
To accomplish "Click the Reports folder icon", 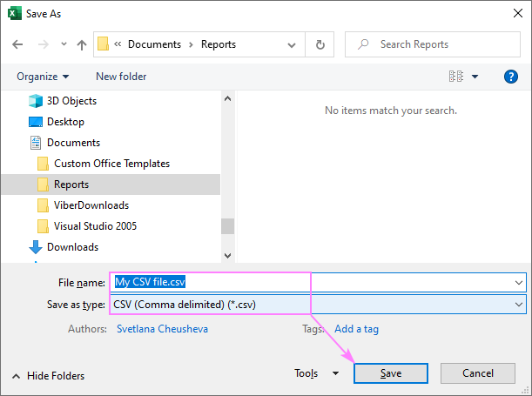I will pos(43,185).
